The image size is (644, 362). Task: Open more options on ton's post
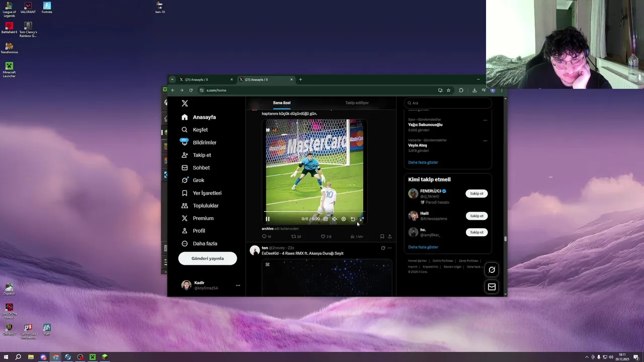(x=389, y=248)
